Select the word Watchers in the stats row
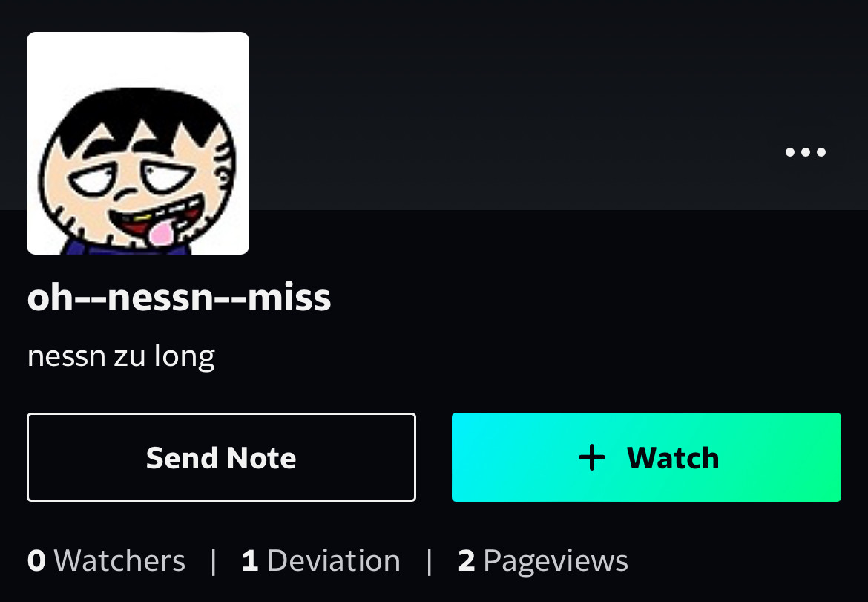 pos(119,560)
